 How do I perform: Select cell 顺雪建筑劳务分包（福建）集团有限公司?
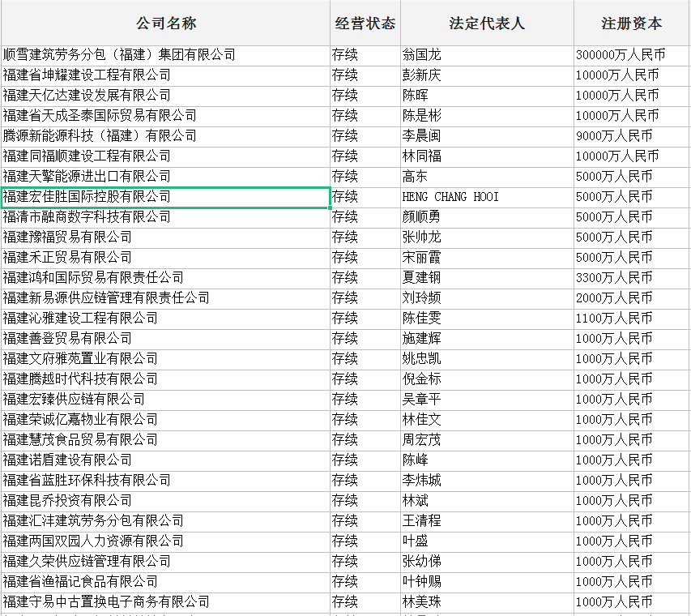coord(166,55)
